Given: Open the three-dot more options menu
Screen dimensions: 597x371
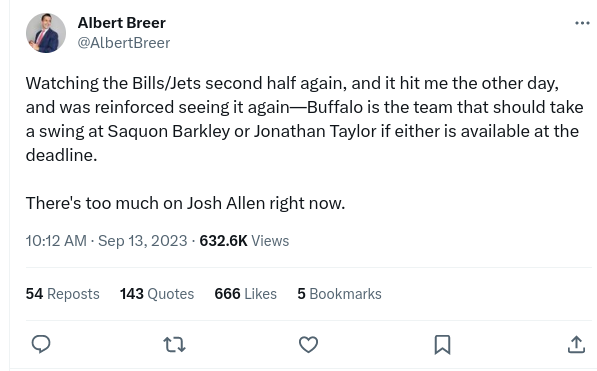Looking at the screenshot, I should pos(582,23).
